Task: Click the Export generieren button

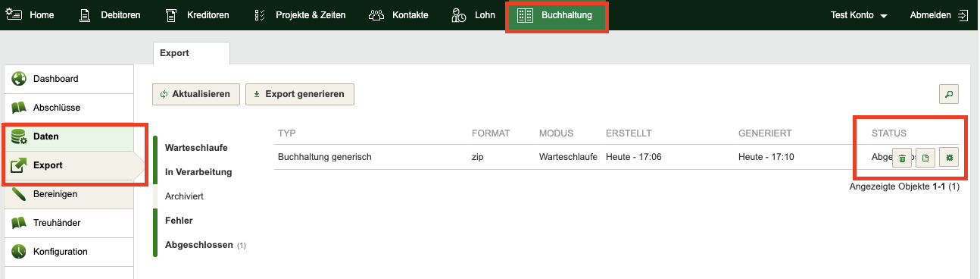Action: coord(299,94)
